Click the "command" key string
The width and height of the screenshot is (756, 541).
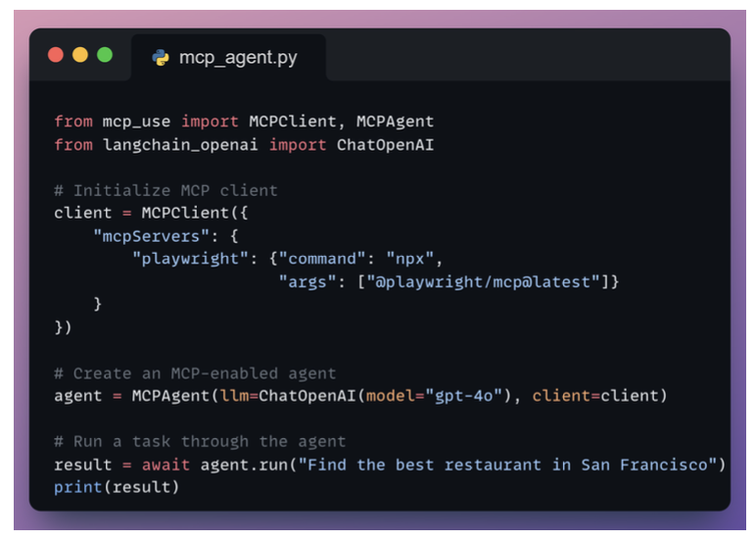[312, 259]
